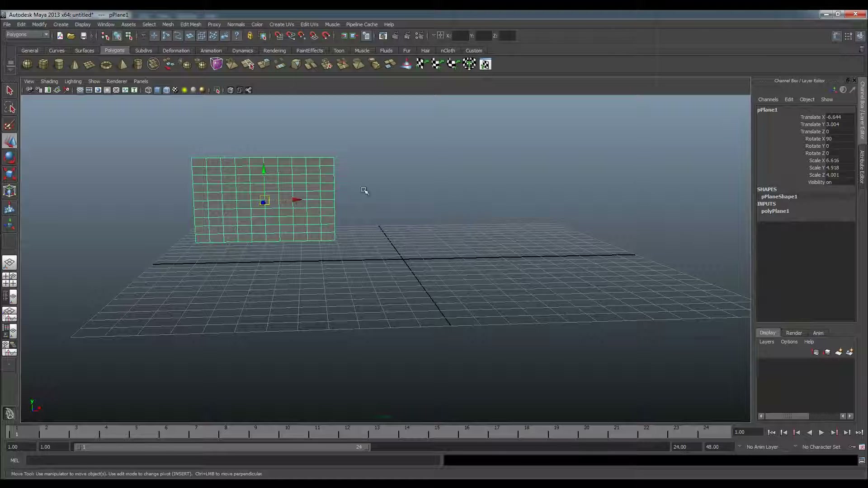This screenshot has width=868, height=488.
Task: Activate the Select tool in the toolbox
Action: tap(9, 90)
